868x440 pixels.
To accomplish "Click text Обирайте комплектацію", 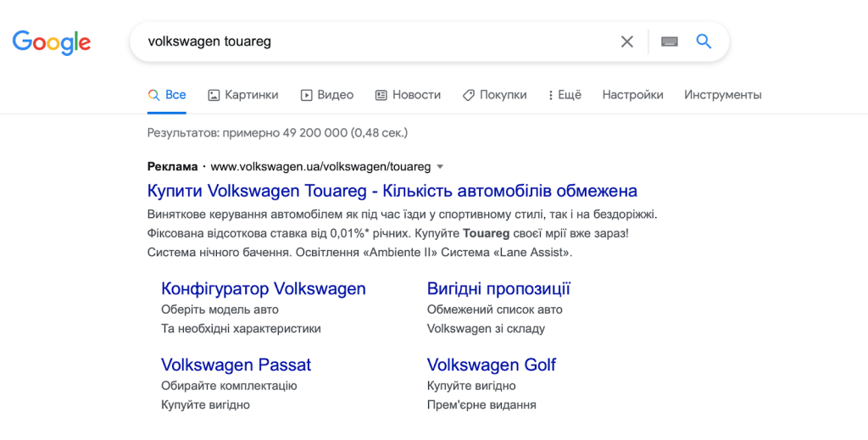I will pyautogui.click(x=229, y=386).
